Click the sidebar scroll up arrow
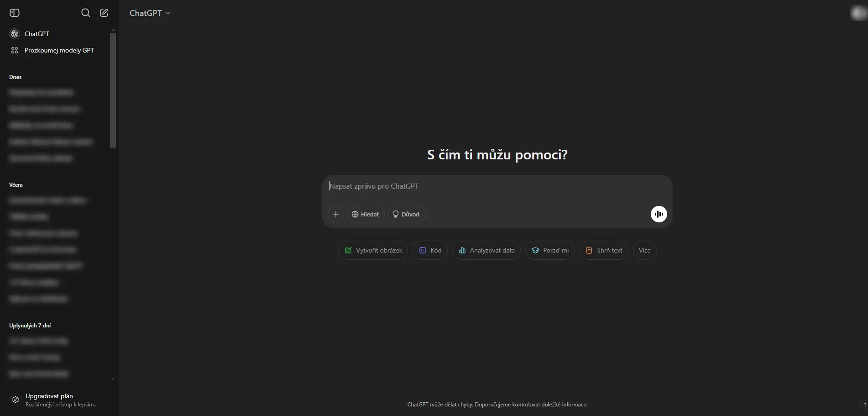This screenshot has width=868, height=416. (113, 30)
